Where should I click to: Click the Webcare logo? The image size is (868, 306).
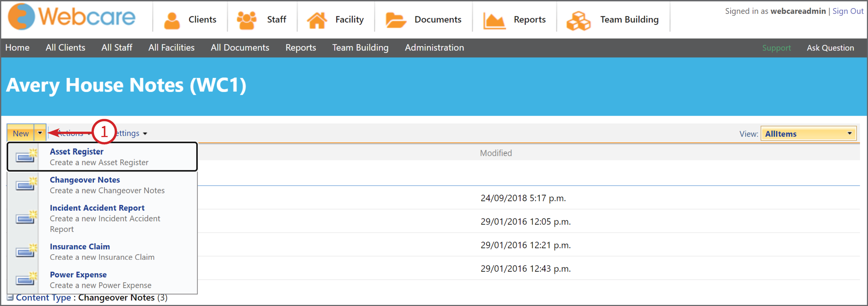point(71,17)
